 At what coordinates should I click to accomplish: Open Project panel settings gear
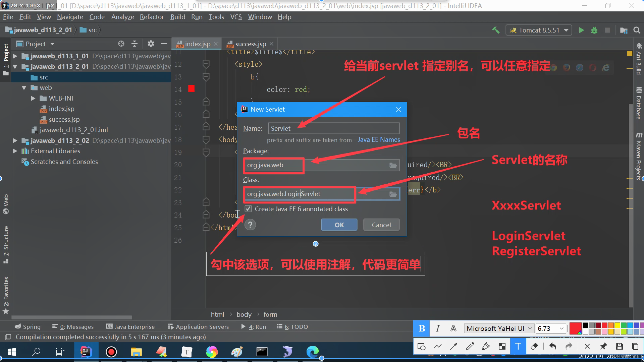pos(151,44)
